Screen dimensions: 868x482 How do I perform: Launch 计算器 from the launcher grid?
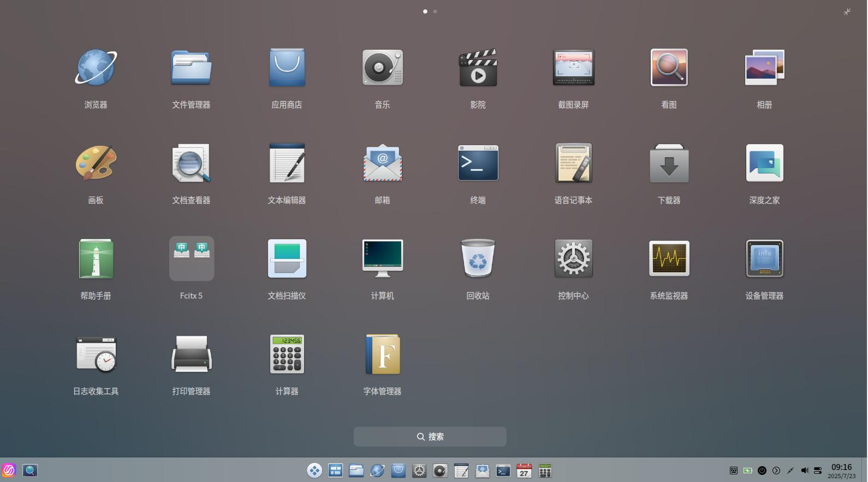click(x=287, y=354)
